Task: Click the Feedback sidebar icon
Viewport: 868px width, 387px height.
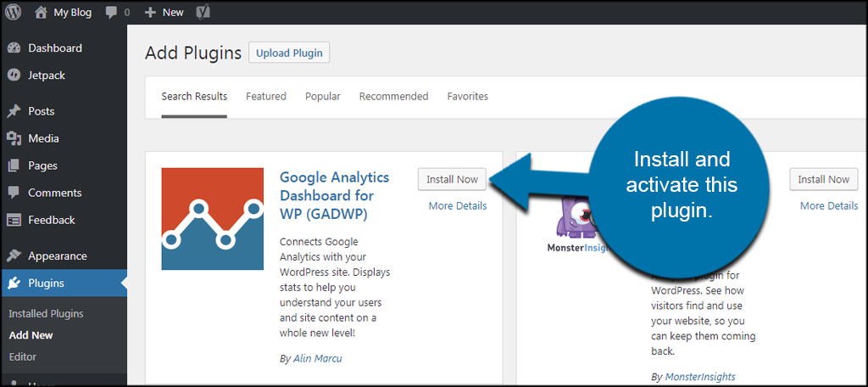Action: click(14, 220)
